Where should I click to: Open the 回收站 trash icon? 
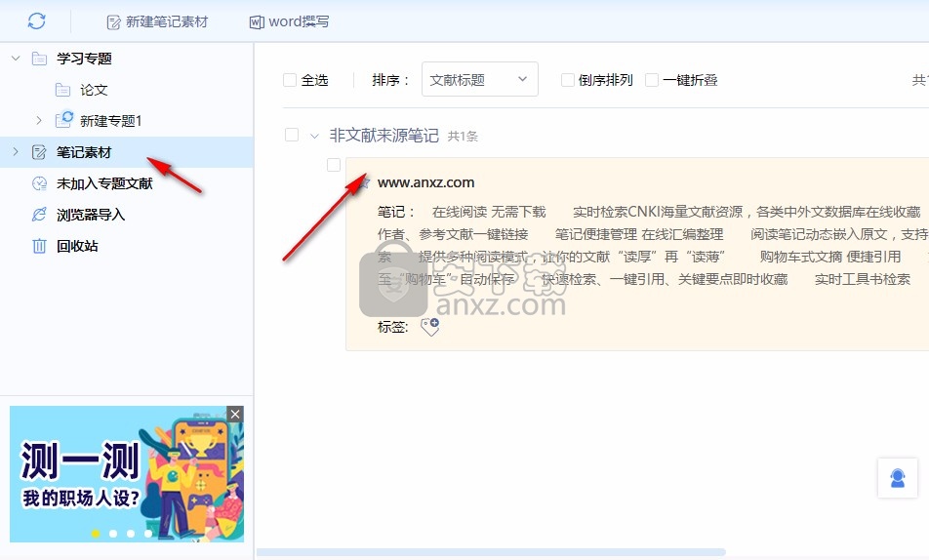pyautogui.click(x=39, y=246)
